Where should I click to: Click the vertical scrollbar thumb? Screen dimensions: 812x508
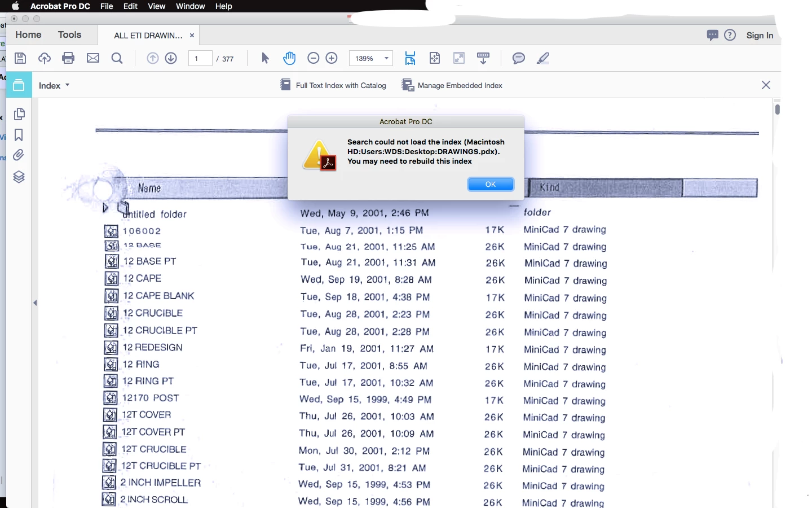(777, 109)
